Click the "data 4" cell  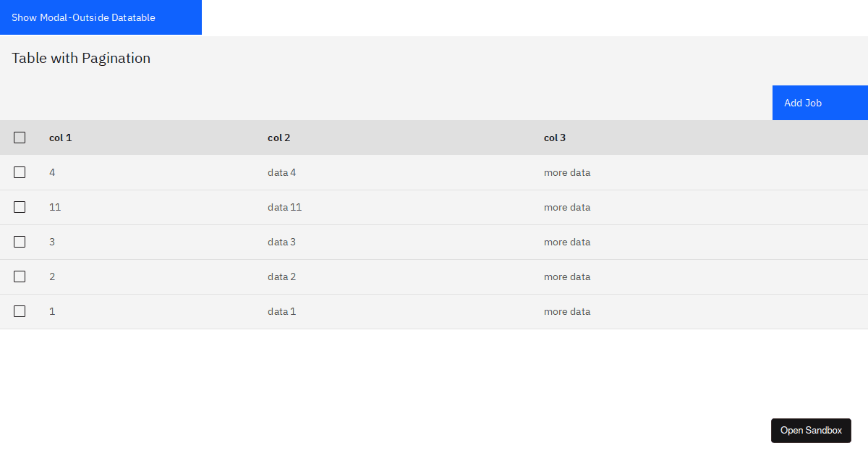click(x=282, y=172)
